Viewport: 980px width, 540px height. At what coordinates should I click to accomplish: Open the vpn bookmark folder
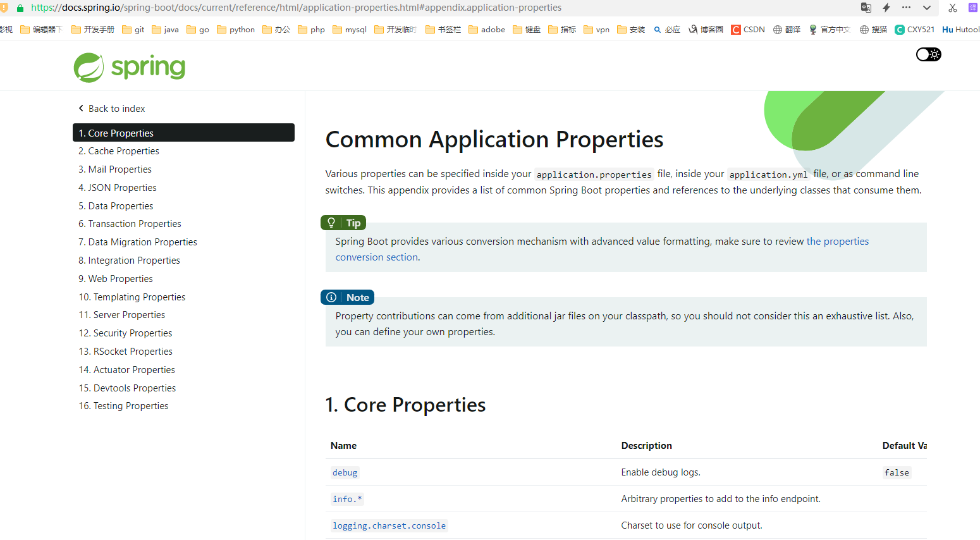tap(597, 30)
